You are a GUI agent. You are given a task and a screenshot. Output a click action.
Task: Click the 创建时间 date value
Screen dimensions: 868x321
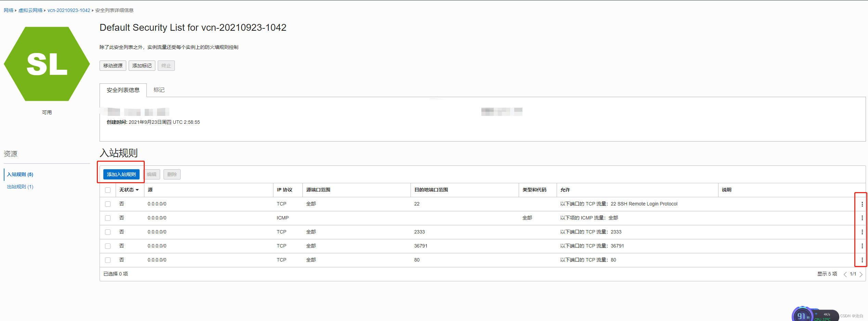tap(164, 122)
